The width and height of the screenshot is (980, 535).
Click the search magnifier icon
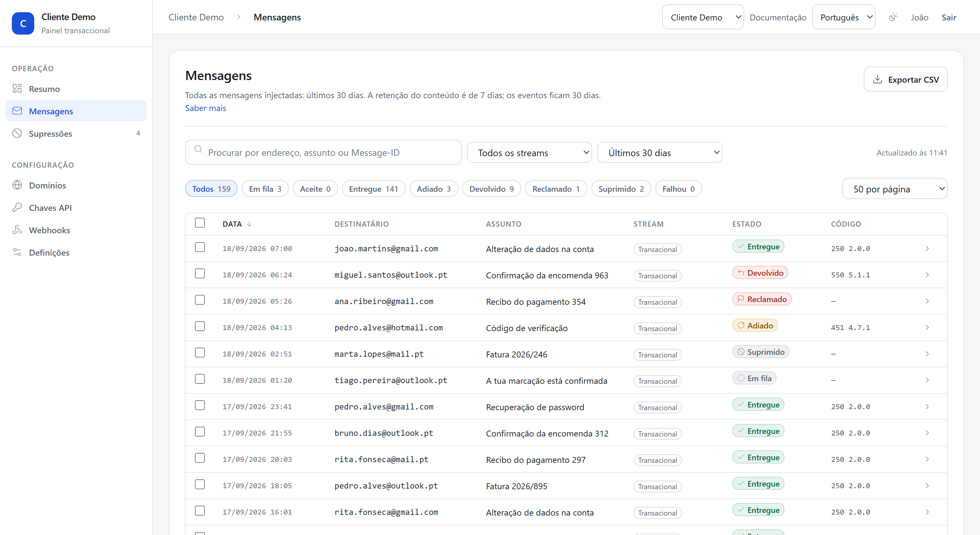click(198, 149)
